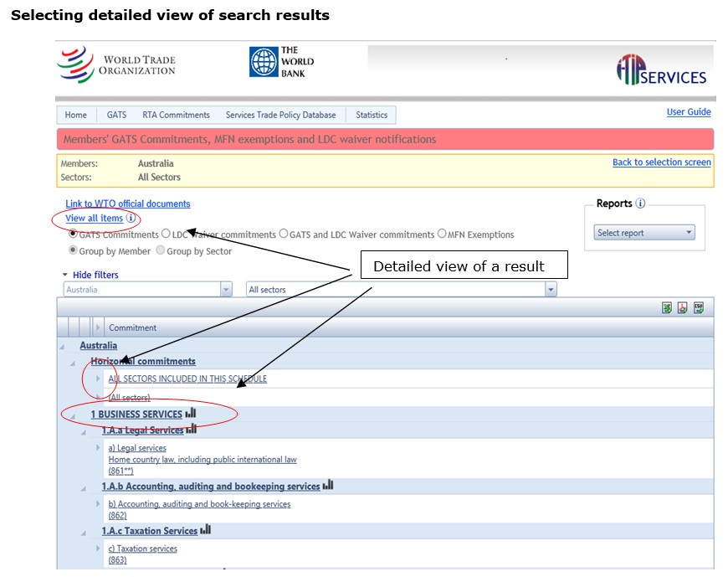
Task: Collapse the 1.A.b Accounting group arrow
Action: tap(84, 488)
